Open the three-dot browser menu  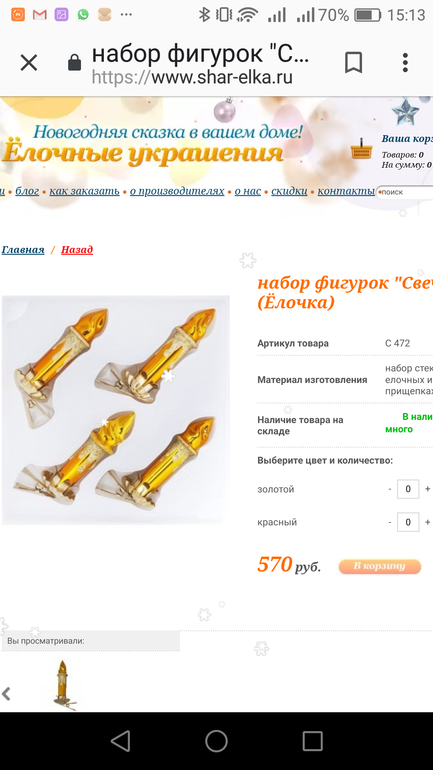tap(405, 63)
